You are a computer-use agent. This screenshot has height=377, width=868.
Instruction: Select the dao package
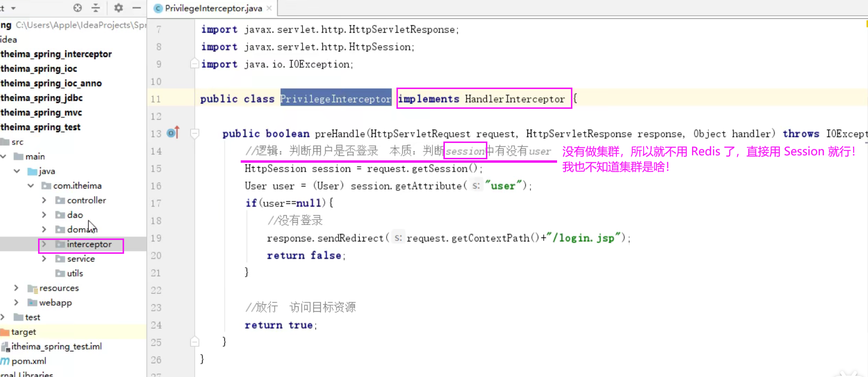click(x=75, y=215)
